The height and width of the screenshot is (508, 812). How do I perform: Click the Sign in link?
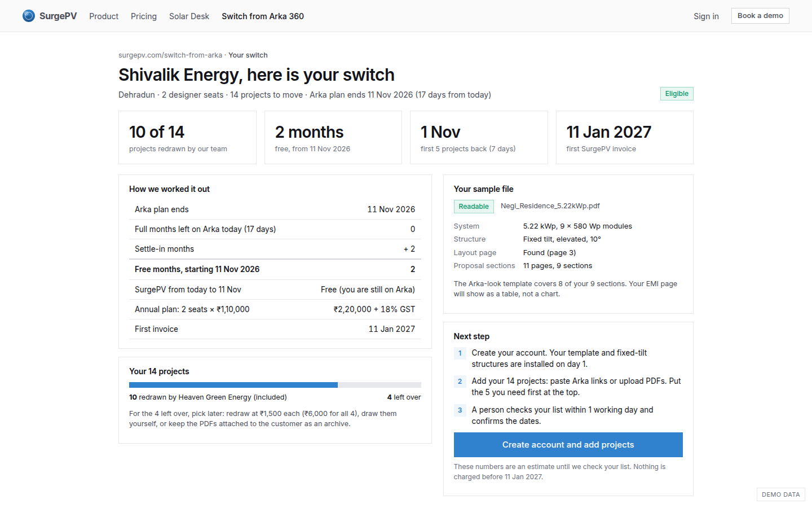[706, 16]
